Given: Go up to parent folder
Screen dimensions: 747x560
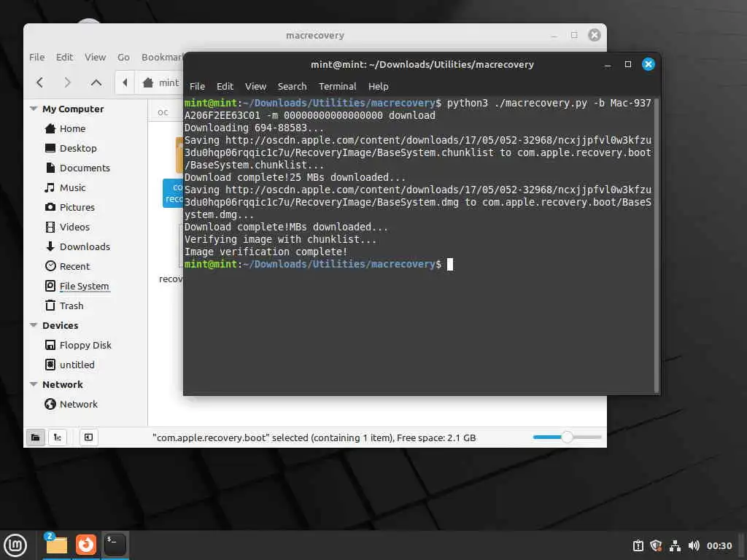Looking at the screenshot, I should 96,82.
